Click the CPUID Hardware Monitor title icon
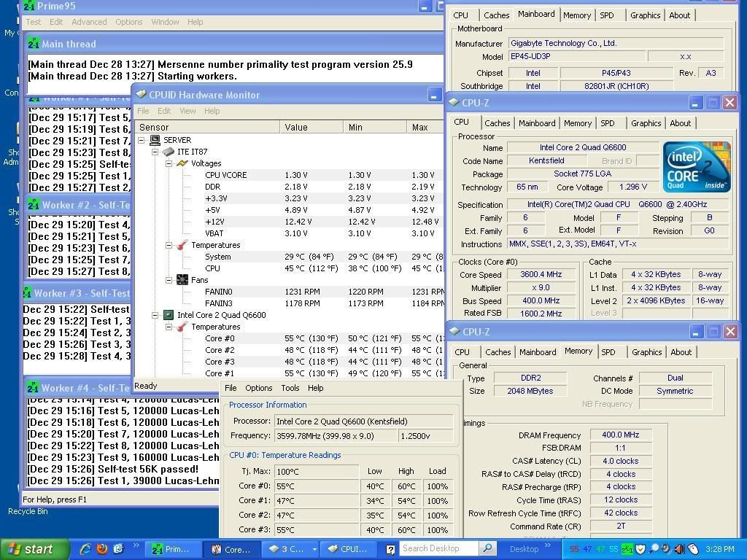The image size is (747, 560). click(141, 94)
